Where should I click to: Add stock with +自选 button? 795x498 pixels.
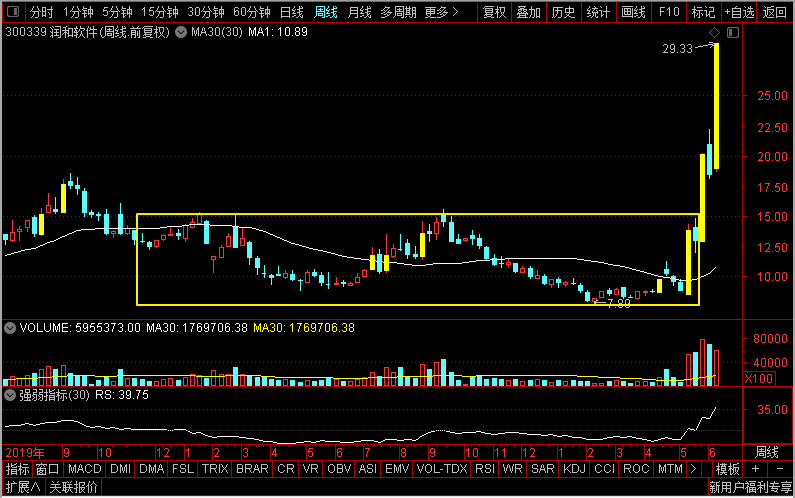[x=739, y=12]
